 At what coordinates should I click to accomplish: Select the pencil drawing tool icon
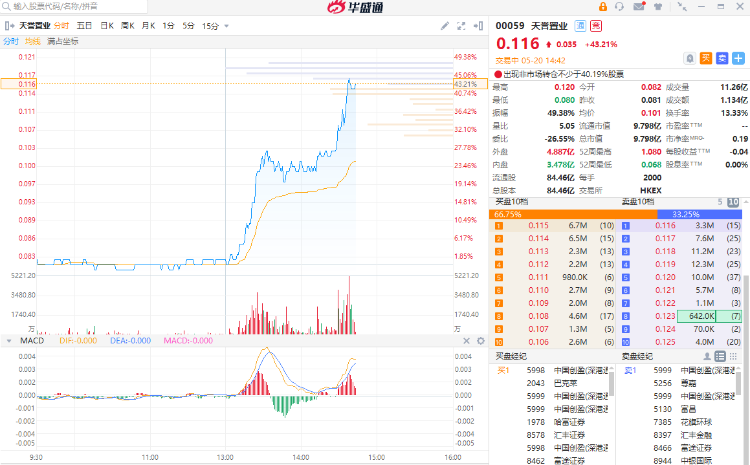click(445, 26)
